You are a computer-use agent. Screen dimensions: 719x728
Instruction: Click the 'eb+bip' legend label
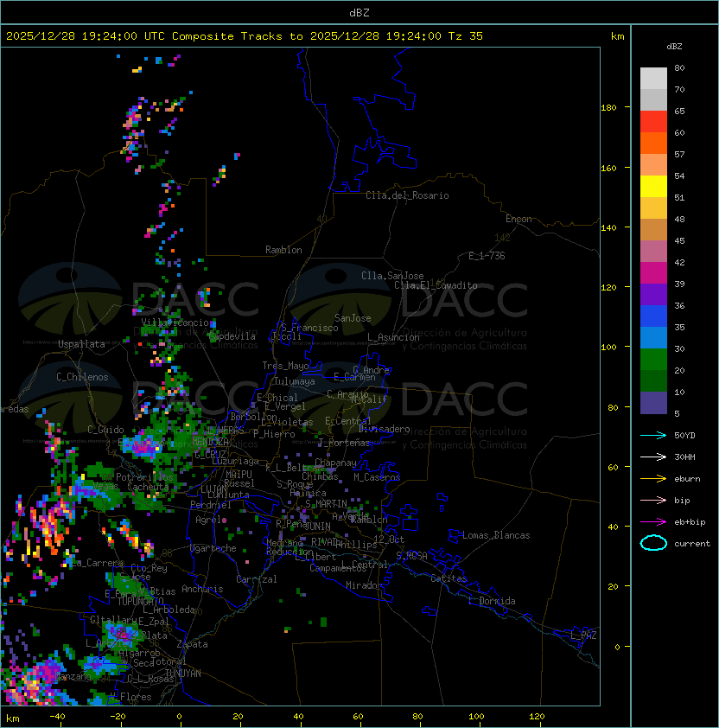pos(690,522)
